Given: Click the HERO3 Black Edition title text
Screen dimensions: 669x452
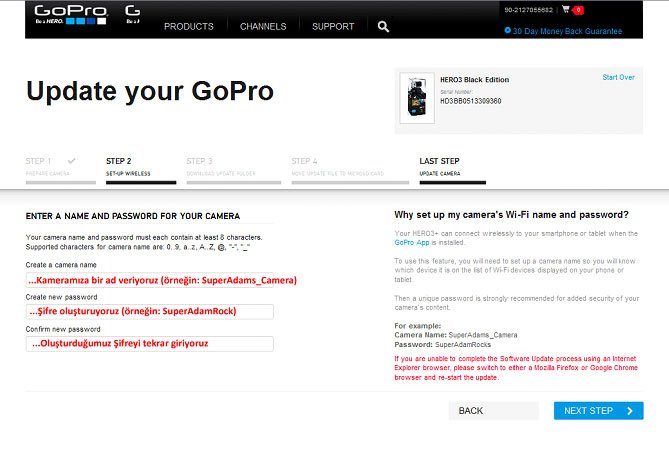Looking at the screenshot, I should [474, 80].
